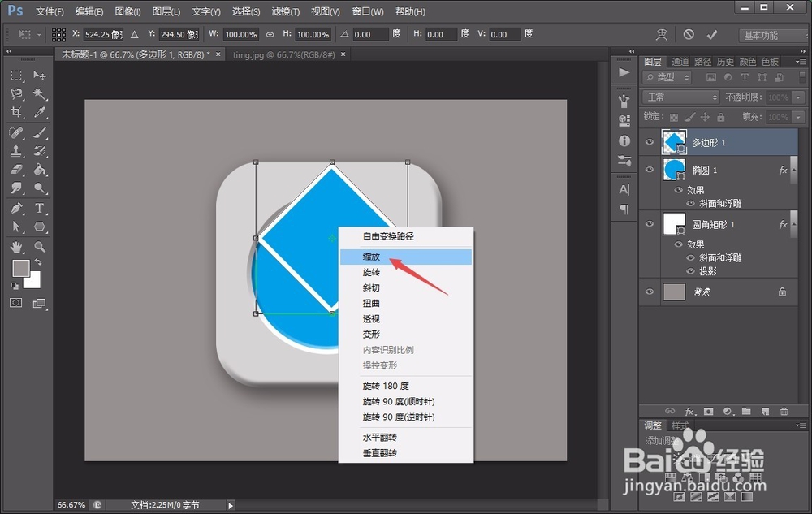The width and height of the screenshot is (812, 514).
Task: Change screen mode icon
Action: coord(39,304)
